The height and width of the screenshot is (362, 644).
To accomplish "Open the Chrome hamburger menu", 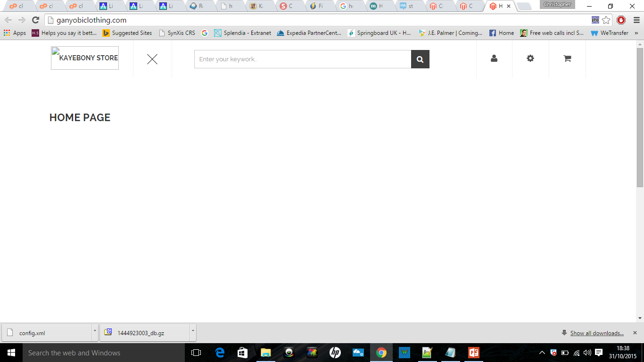I will pos(636,20).
